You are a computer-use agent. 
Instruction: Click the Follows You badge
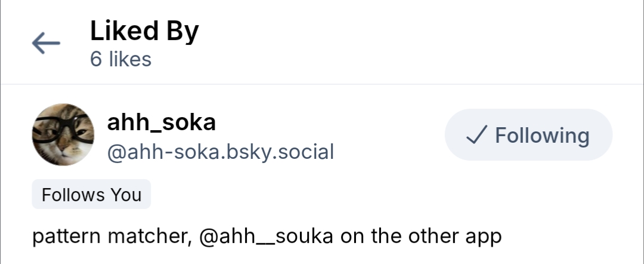pos(91,195)
